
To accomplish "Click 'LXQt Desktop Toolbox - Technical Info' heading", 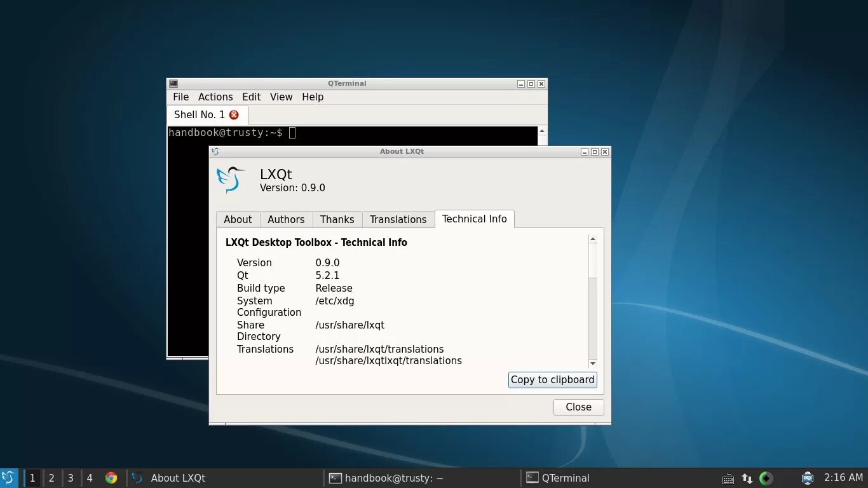I will 316,242.
